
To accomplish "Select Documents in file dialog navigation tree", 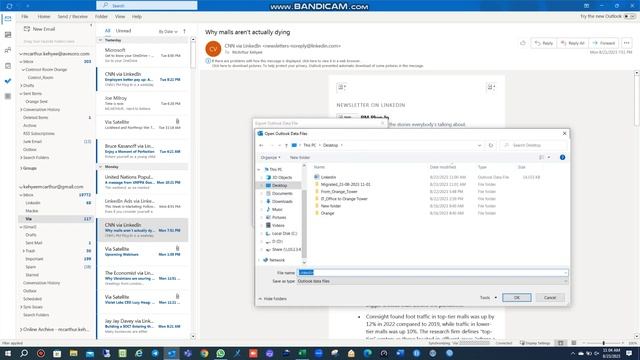I will (x=282, y=193).
